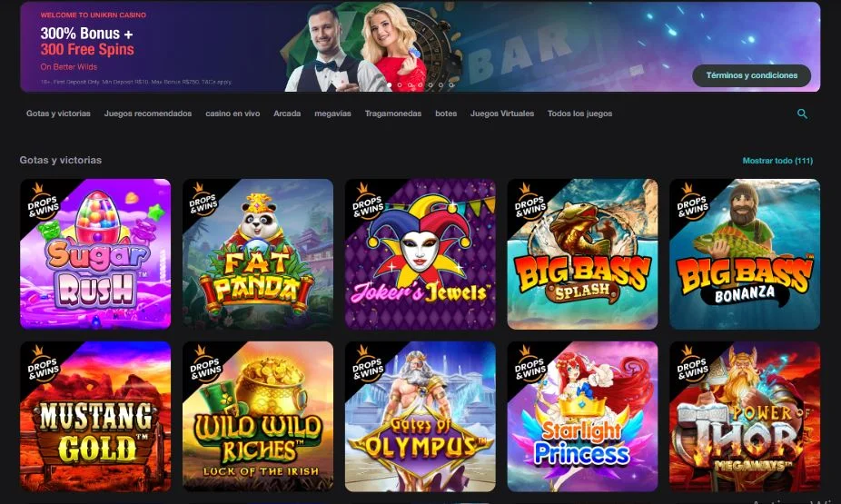
Task: Select the first banner carousel dot
Action: pyautogui.click(x=389, y=84)
